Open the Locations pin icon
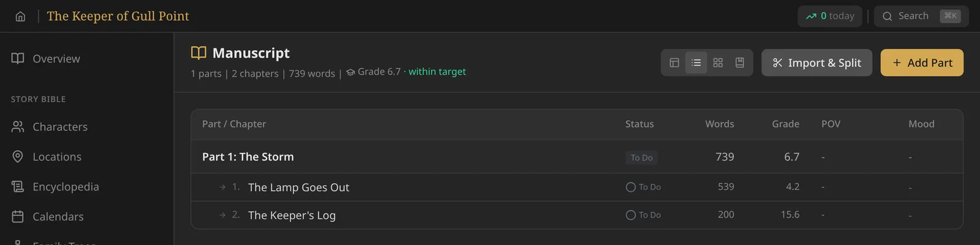This screenshot has width=980, height=245. [18, 157]
